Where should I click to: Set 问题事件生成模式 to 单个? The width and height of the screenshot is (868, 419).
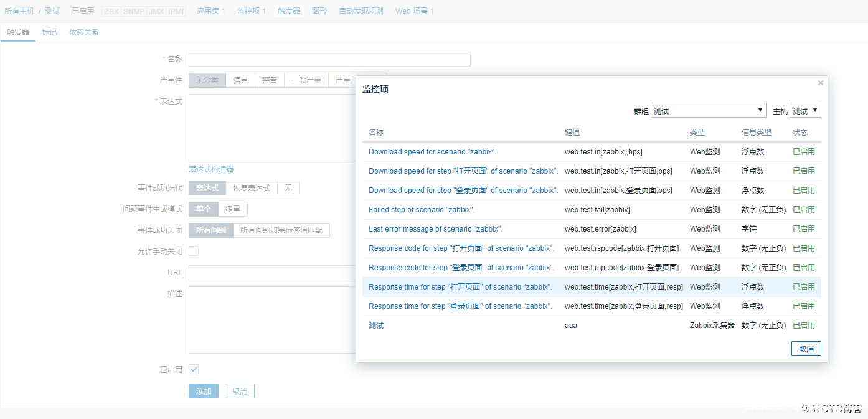pos(204,209)
